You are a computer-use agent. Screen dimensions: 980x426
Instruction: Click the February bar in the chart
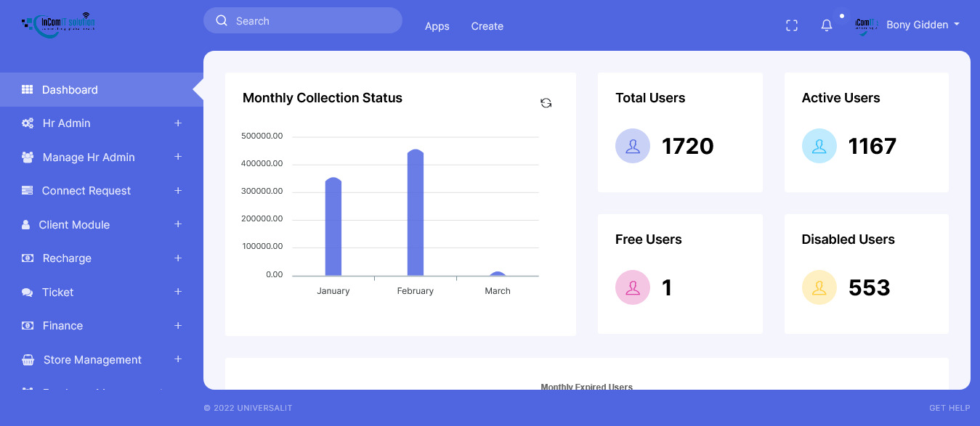click(416, 214)
